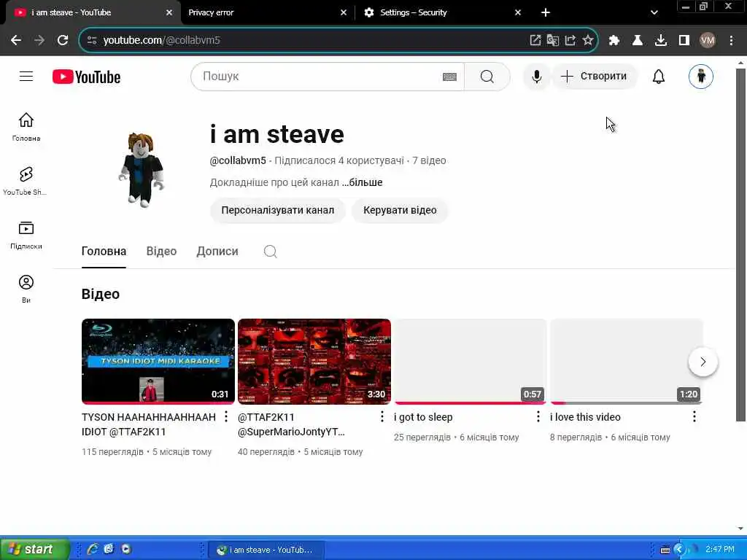Open the YouTube hamburger guide menu

click(26, 76)
